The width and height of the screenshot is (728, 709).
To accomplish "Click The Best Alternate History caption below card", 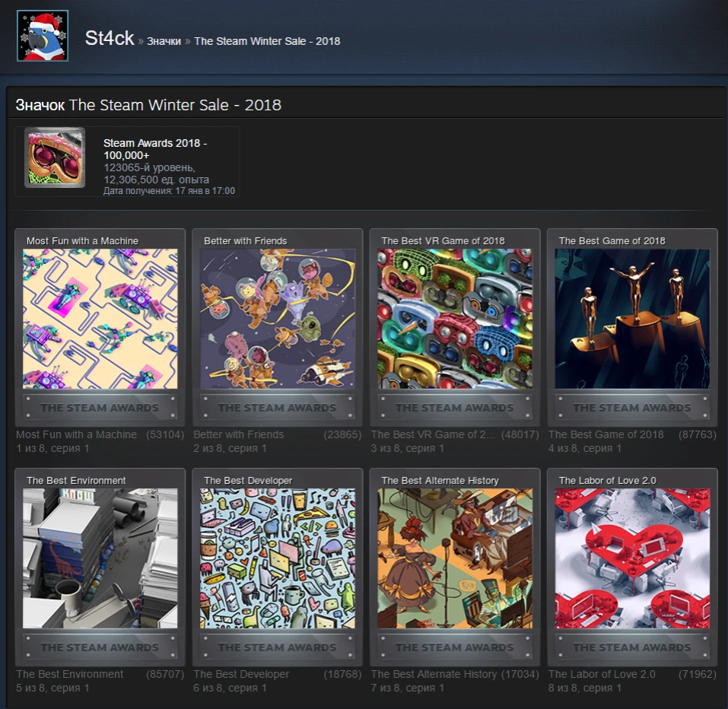I will point(434,674).
